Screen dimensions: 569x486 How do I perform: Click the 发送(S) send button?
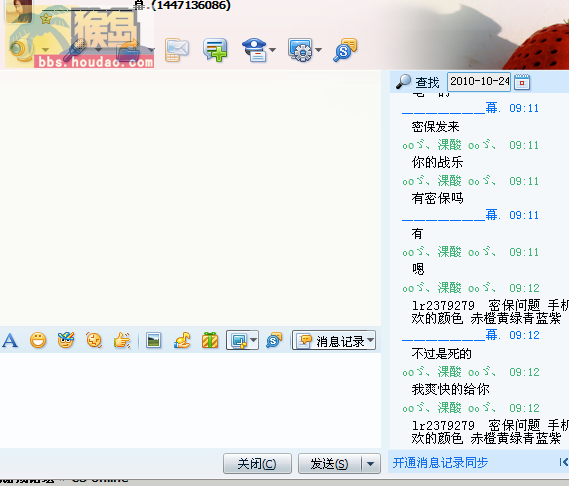point(329,463)
